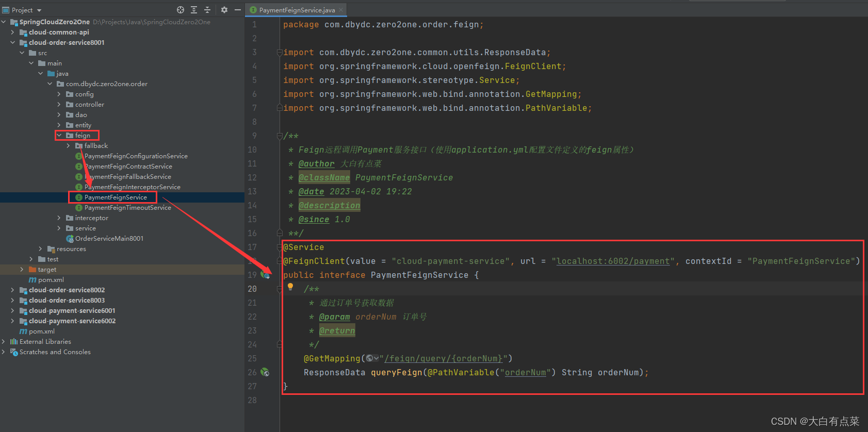Expand the cloud-order-service8003 module
Image resolution: width=868 pixels, height=432 pixels.
tap(13, 301)
